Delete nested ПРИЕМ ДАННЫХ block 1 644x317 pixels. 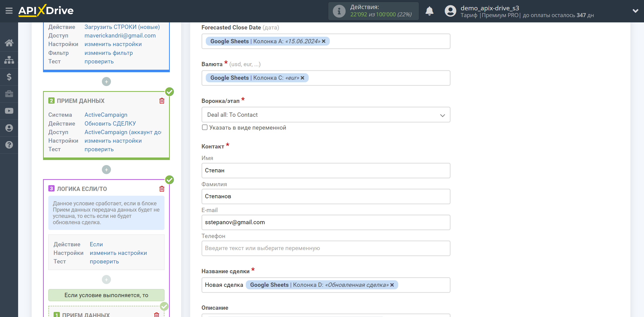[x=156, y=315]
